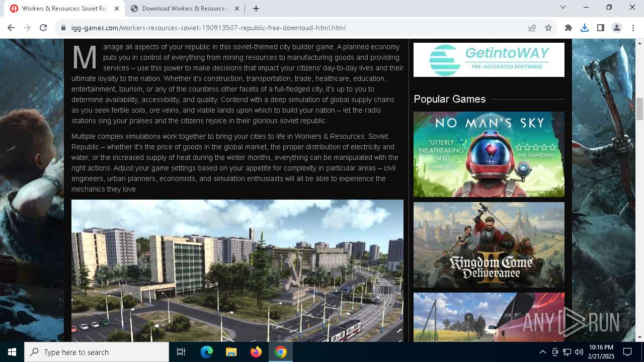Open File Explorer from taskbar

tap(231, 352)
